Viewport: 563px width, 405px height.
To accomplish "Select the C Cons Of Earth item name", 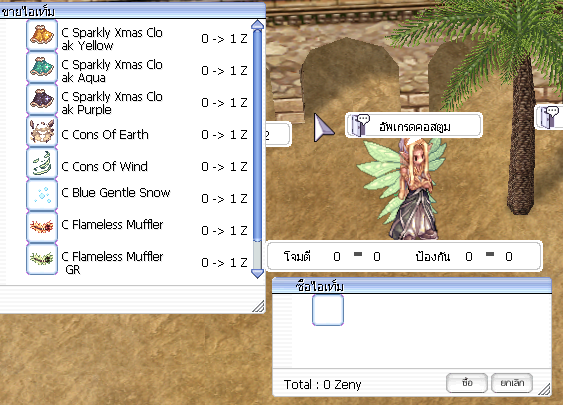I will pyautogui.click(x=105, y=135).
